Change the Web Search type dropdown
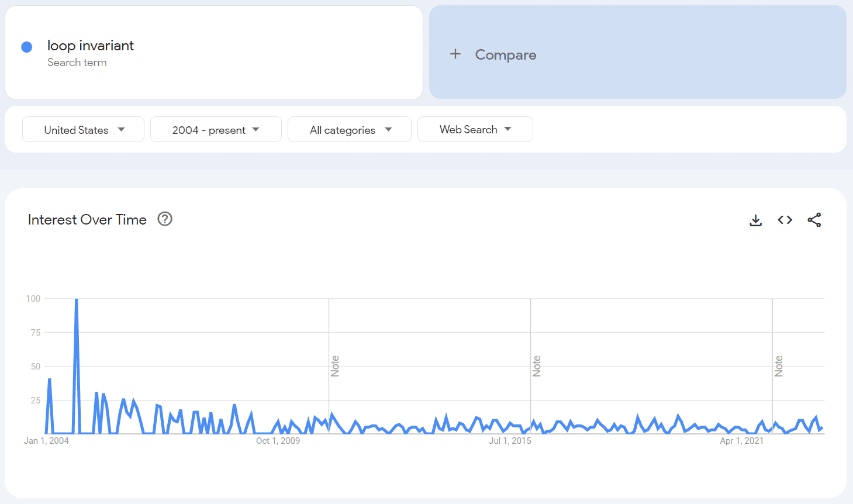Viewport: 853px width, 504px height. pyautogui.click(x=475, y=129)
